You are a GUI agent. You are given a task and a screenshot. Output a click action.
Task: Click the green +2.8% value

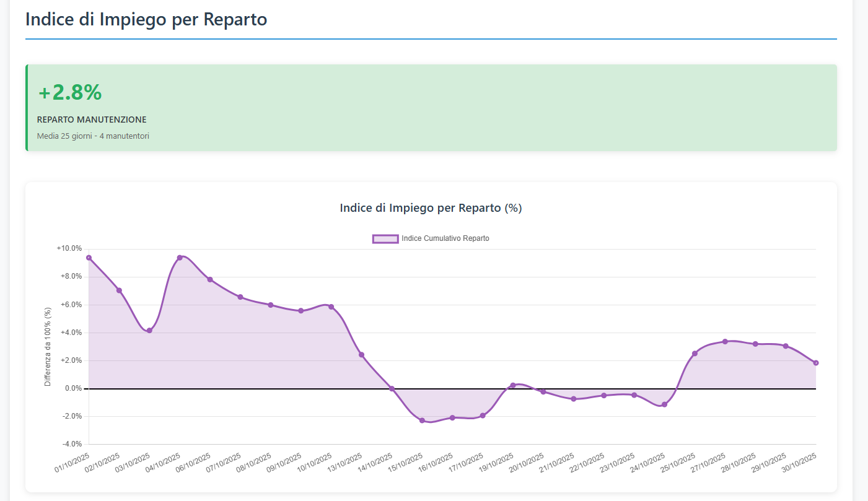tap(70, 92)
